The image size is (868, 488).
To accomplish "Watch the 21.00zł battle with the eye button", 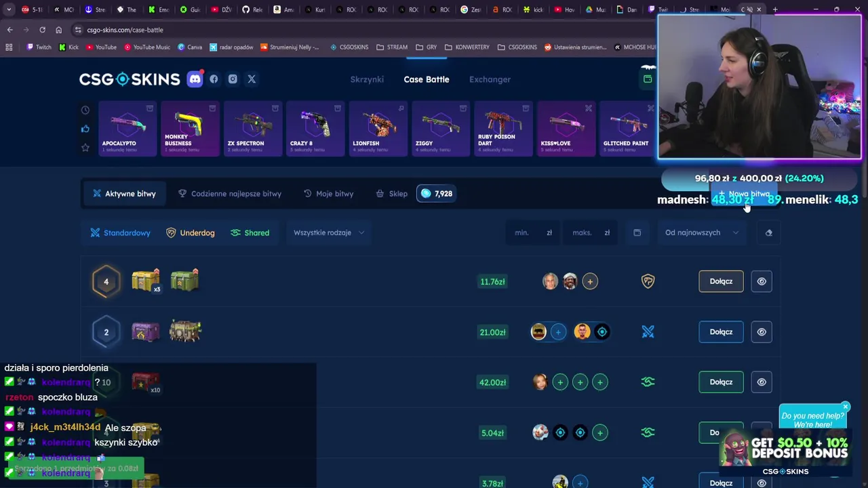I will click(762, 332).
